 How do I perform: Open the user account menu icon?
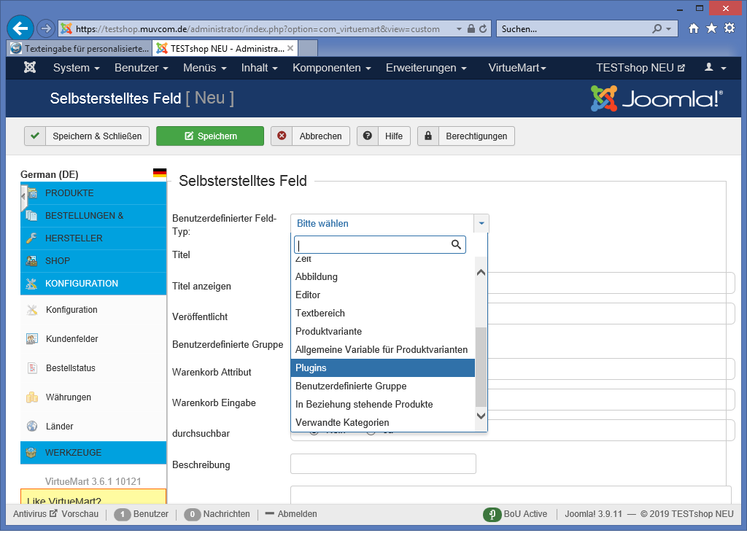715,68
